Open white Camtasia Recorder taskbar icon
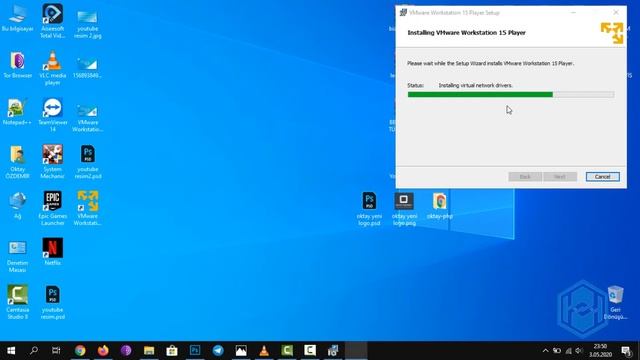 [310, 351]
